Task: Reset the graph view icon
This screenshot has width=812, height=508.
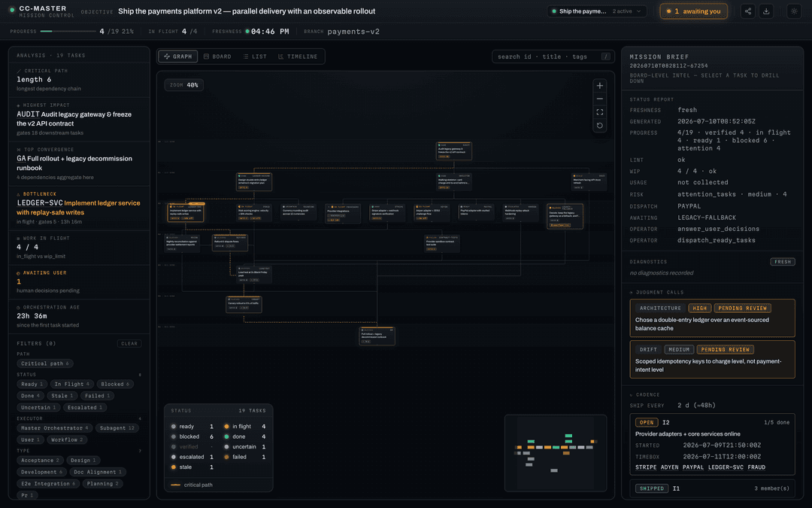Action: (600, 126)
